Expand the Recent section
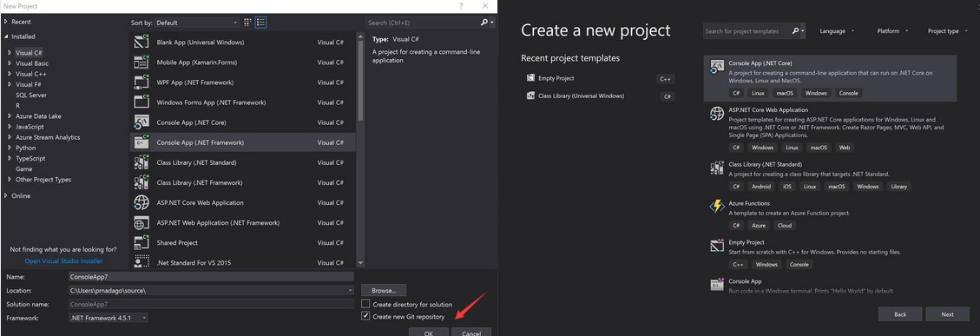Viewport: 980px width, 336px height. [x=5, y=22]
